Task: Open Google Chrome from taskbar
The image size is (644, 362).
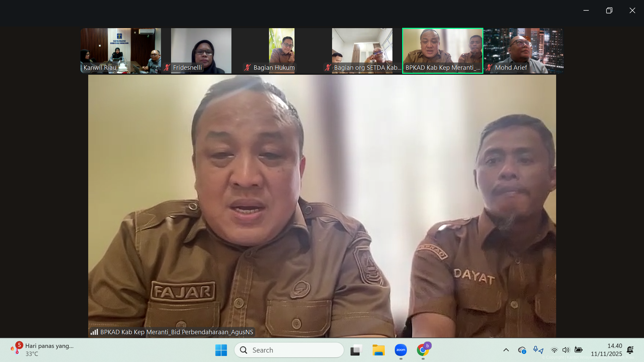Action: (423, 350)
